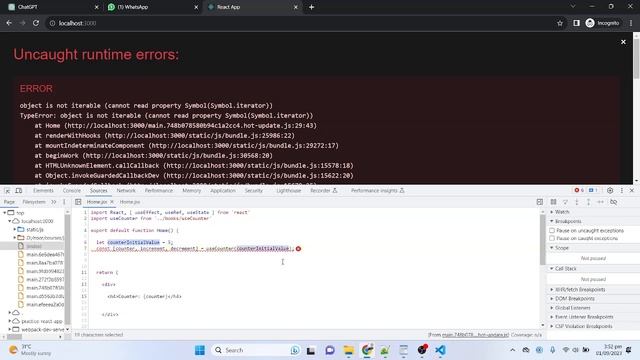Toggle the device toolbar icon

coord(19,191)
